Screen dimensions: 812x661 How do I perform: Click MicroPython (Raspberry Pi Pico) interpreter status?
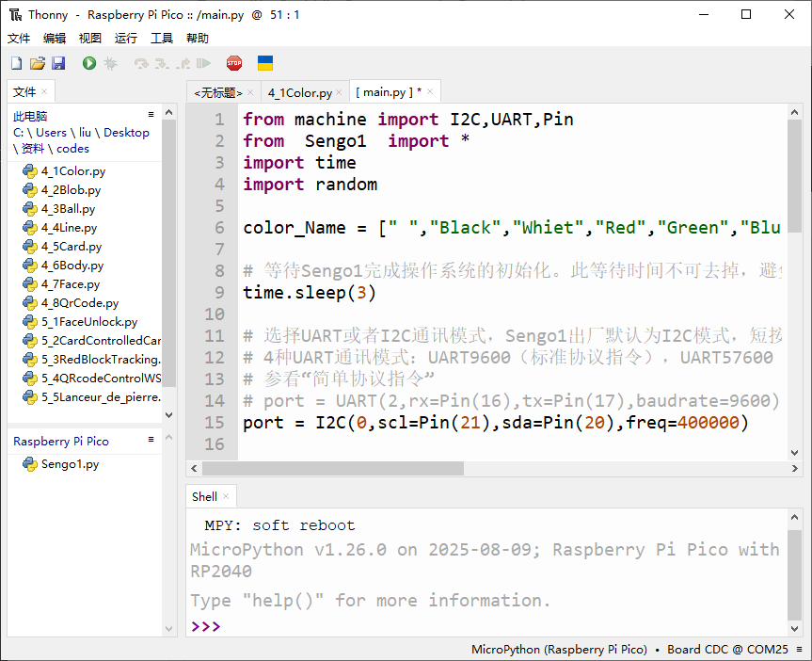point(559,649)
